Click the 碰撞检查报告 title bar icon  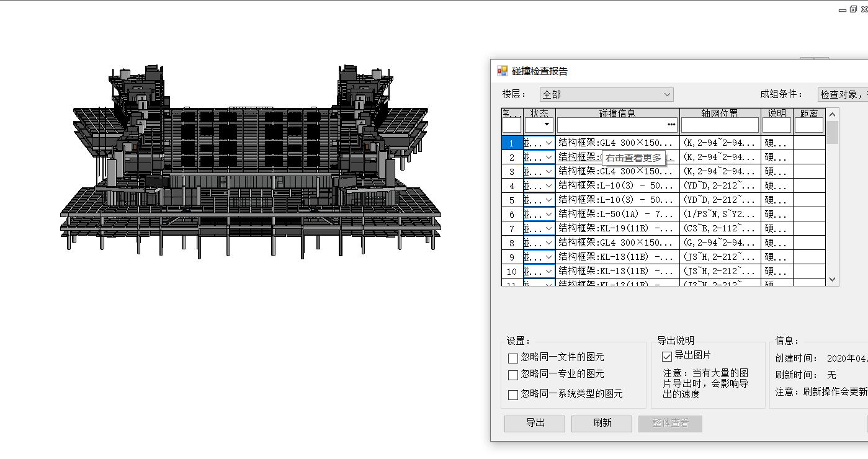(x=502, y=71)
